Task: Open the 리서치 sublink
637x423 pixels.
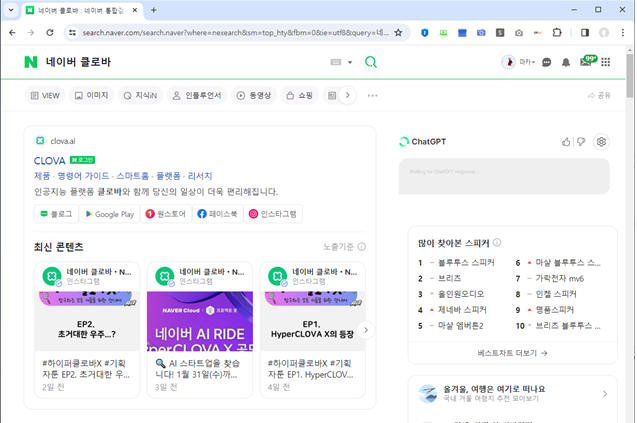Action: coord(199,176)
